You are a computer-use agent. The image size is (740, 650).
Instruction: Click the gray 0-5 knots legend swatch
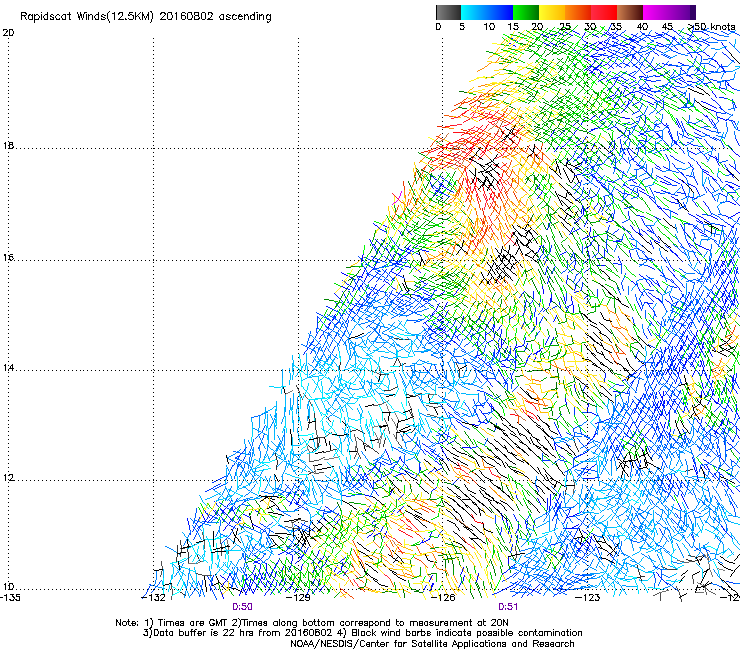coord(448,12)
